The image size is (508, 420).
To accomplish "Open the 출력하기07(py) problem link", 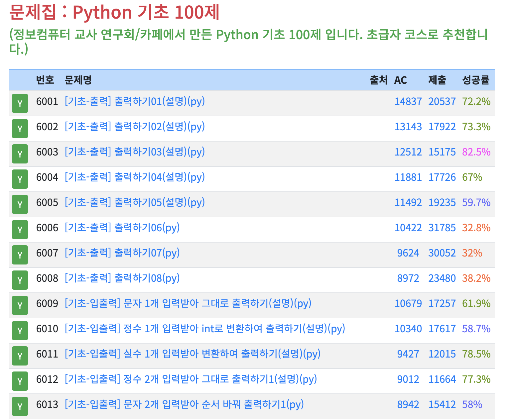I will [x=122, y=253].
